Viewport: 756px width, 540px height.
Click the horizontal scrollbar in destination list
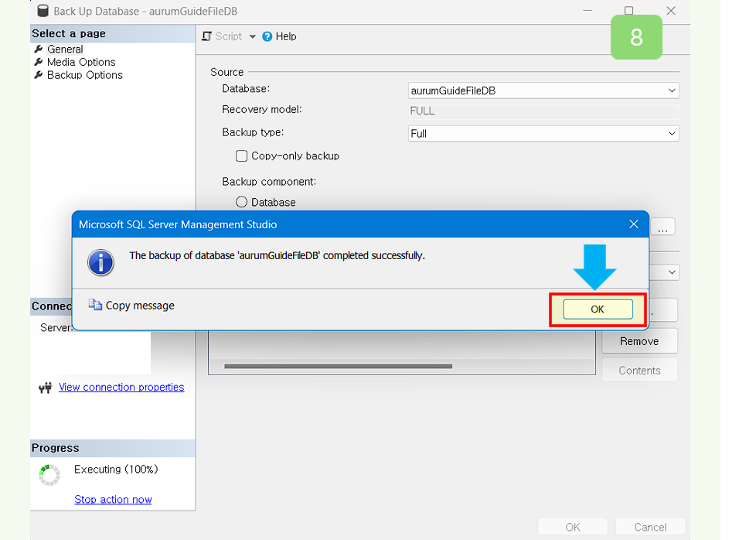(338, 366)
